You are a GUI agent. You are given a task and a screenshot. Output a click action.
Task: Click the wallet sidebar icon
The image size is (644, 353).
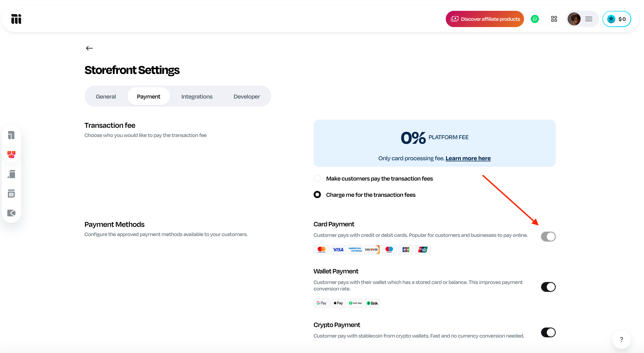pos(11,213)
